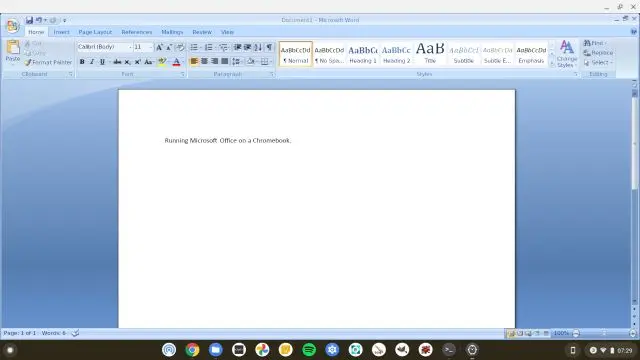The width and height of the screenshot is (640, 360).
Task: Open the Select dropdown in Editing group
Action: click(598, 62)
